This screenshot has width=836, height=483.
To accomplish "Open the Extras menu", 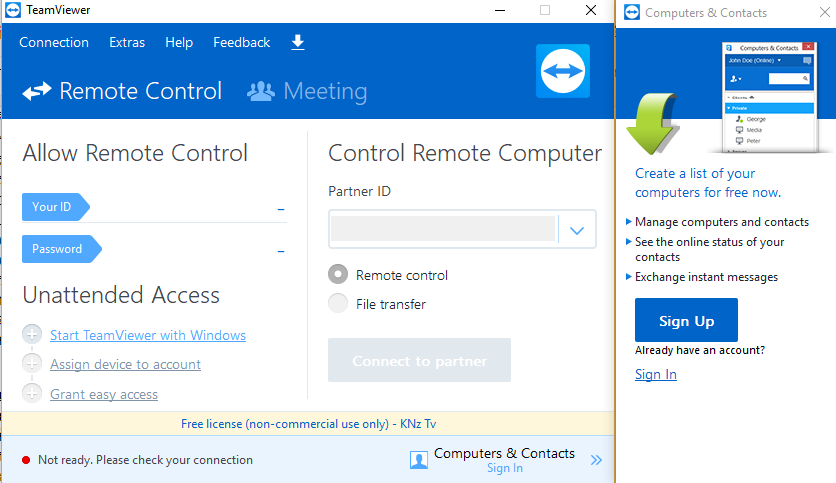I will pyautogui.click(x=127, y=43).
